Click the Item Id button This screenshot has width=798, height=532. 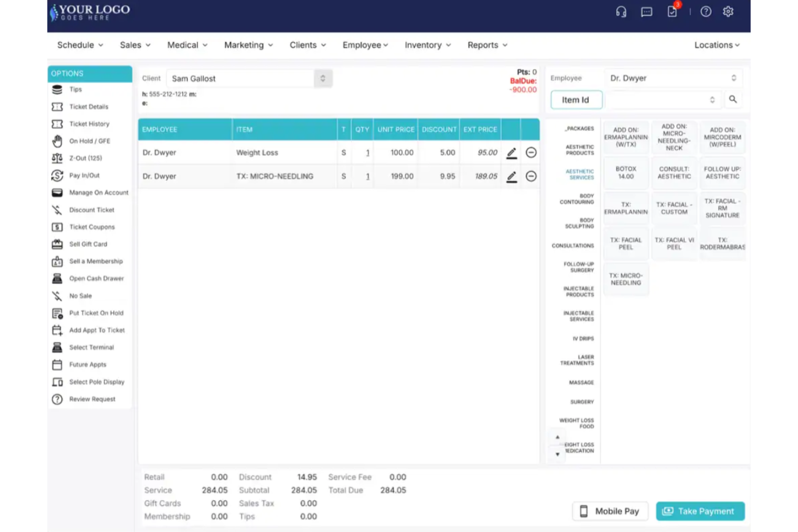click(576, 100)
